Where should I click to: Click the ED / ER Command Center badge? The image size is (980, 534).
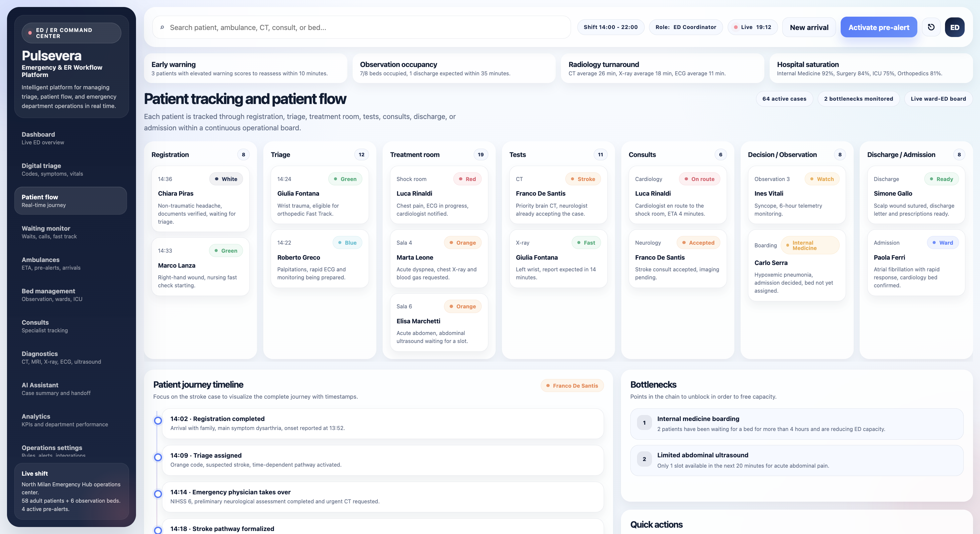tap(71, 33)
